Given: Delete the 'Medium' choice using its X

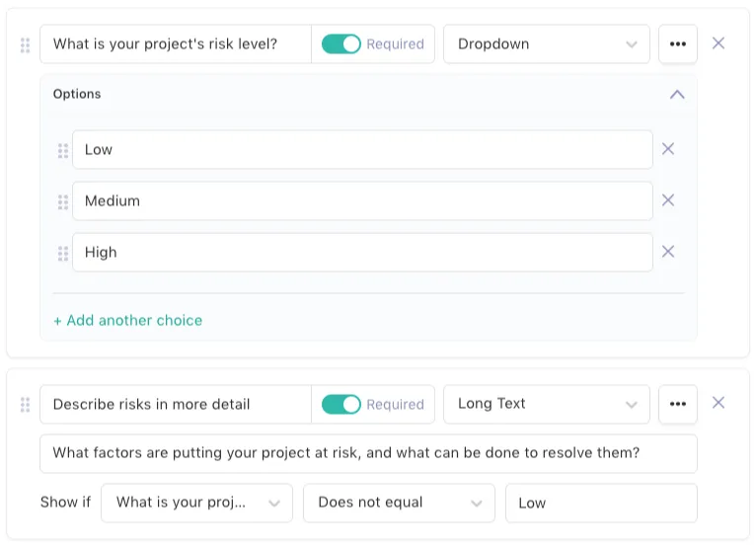Looking at the screenshot, I should (668, 200).
